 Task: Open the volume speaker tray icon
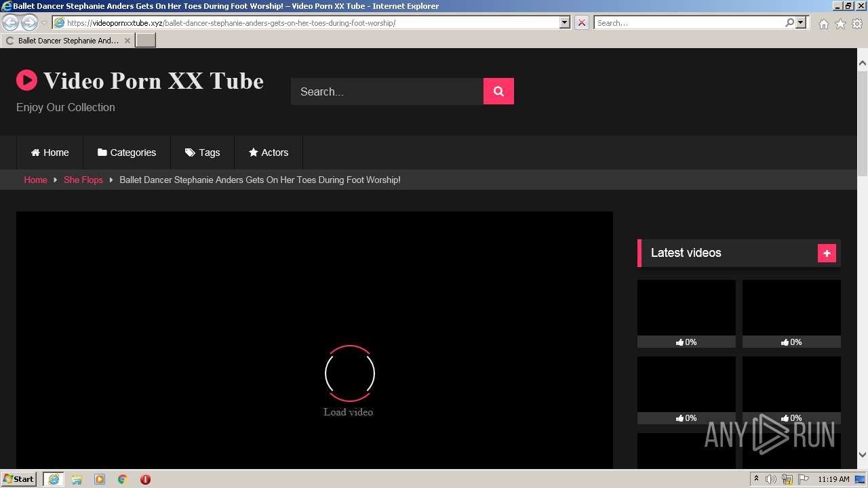pyautogui.click(x=771, y=479)
